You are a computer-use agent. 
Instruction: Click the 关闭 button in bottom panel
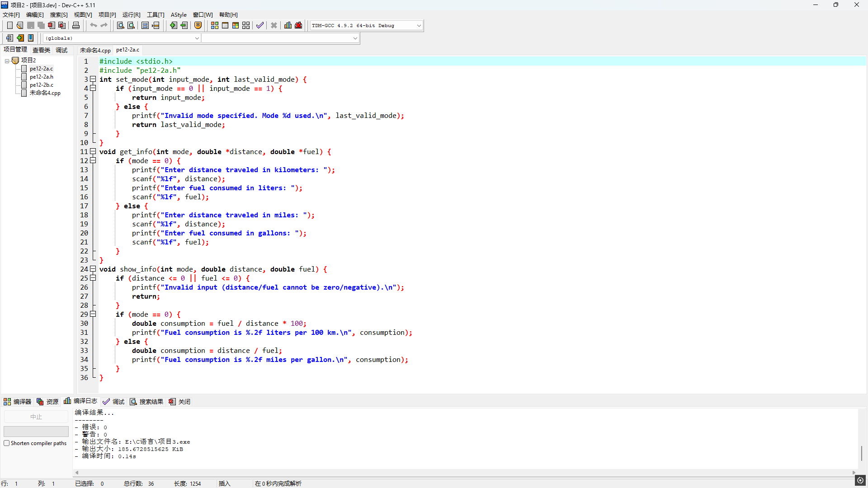coord(180,402)
